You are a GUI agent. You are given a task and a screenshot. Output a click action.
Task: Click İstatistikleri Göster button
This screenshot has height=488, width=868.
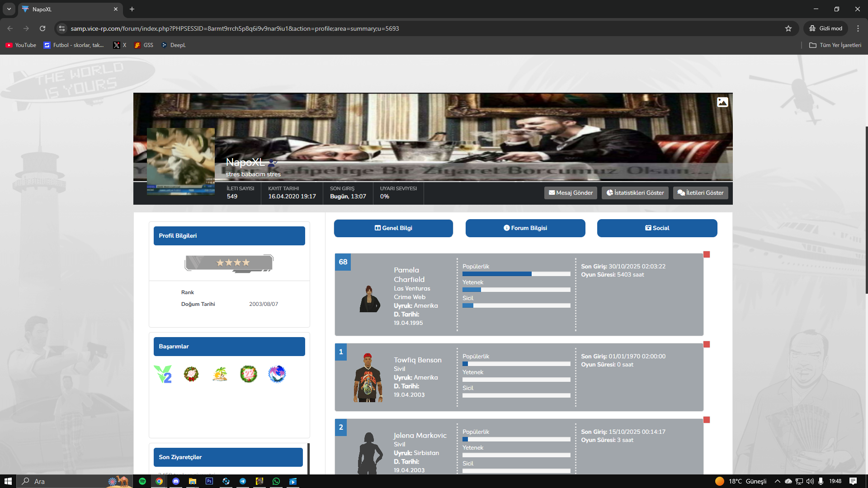click(635, 193)
